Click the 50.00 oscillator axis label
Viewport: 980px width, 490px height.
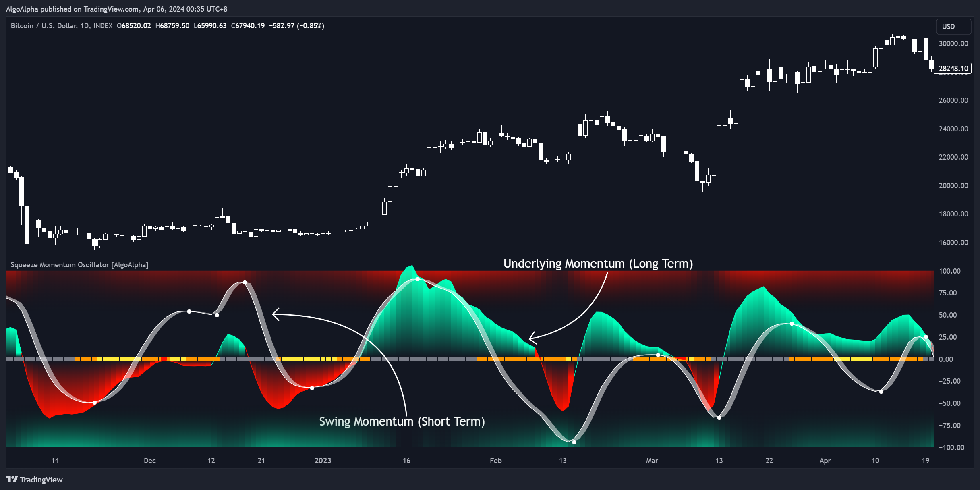[x=948, y=315]
